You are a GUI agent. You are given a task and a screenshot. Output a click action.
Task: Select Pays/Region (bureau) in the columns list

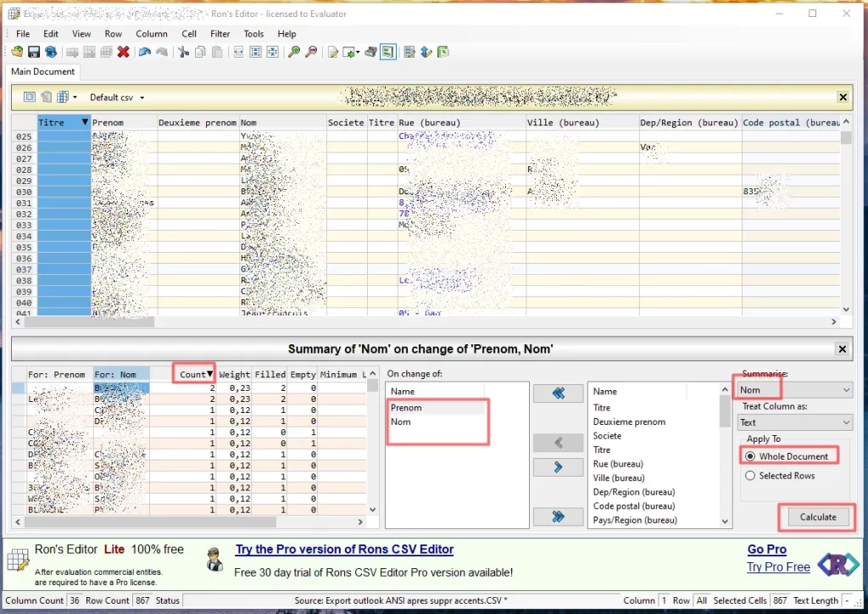[635, 520]
